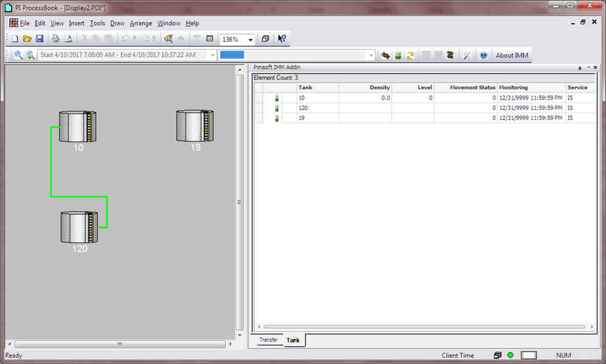Click the Print icon in the toolbar
Viewport: 606px width, 364px height.
(56, 39)
